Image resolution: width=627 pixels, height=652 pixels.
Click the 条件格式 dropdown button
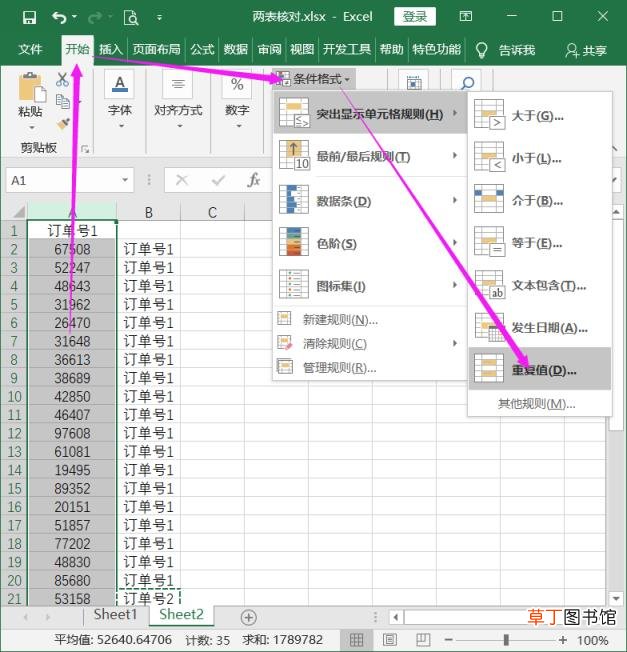[314, 79]
